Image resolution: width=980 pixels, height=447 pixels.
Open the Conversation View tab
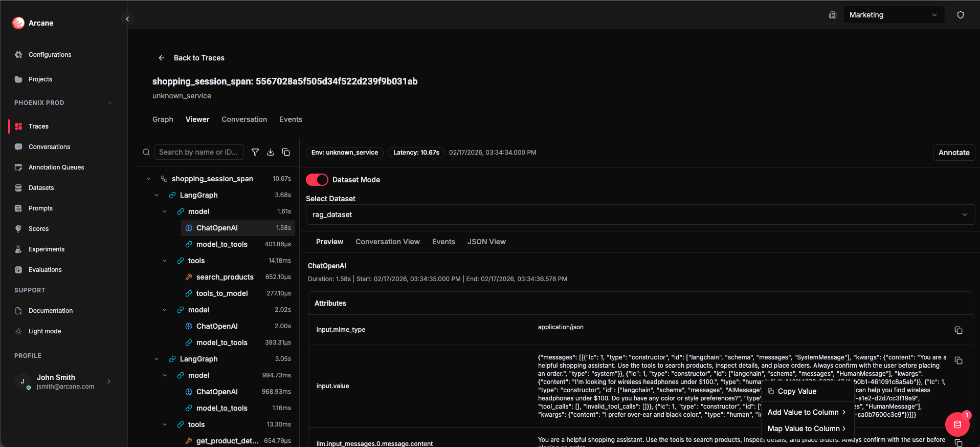[x=388, y=242]
